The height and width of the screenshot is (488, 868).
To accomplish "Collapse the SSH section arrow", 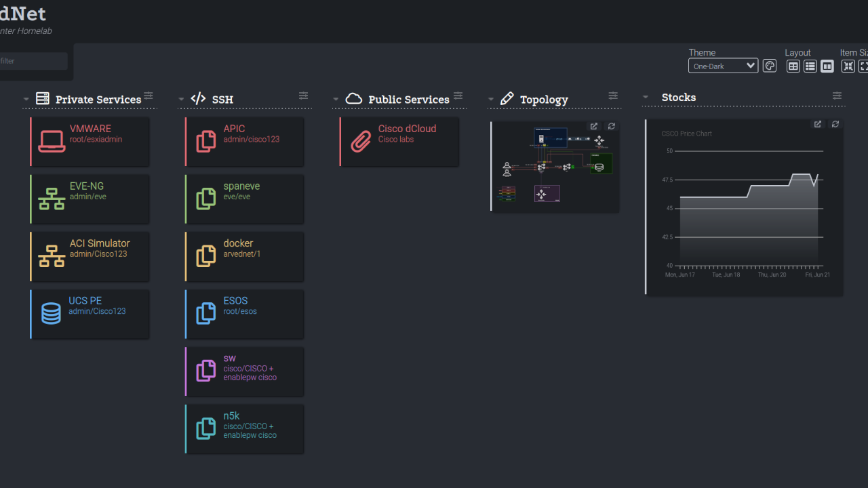I will (181, 100).
